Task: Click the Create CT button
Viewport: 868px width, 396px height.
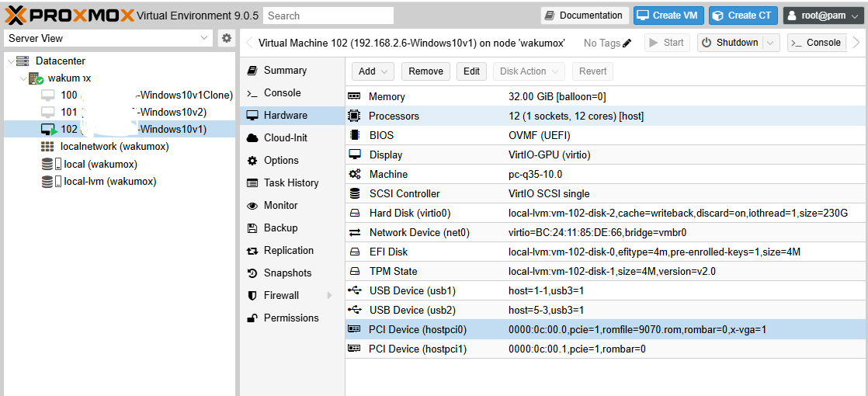Action: 744,16
